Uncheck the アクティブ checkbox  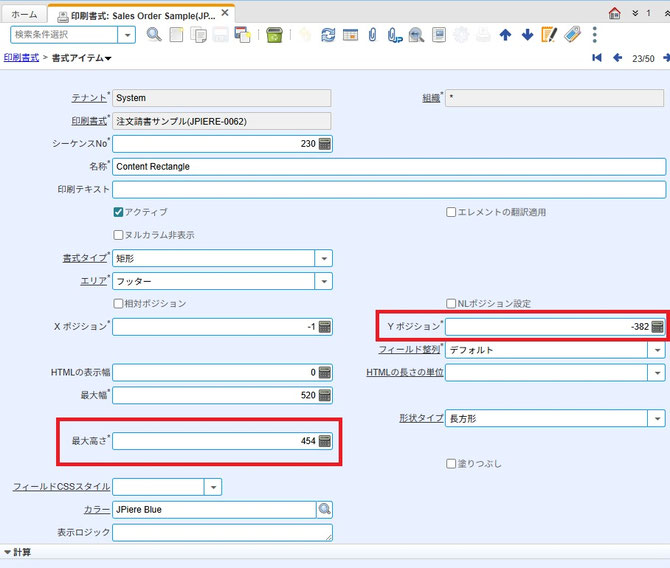pos(118,212)
